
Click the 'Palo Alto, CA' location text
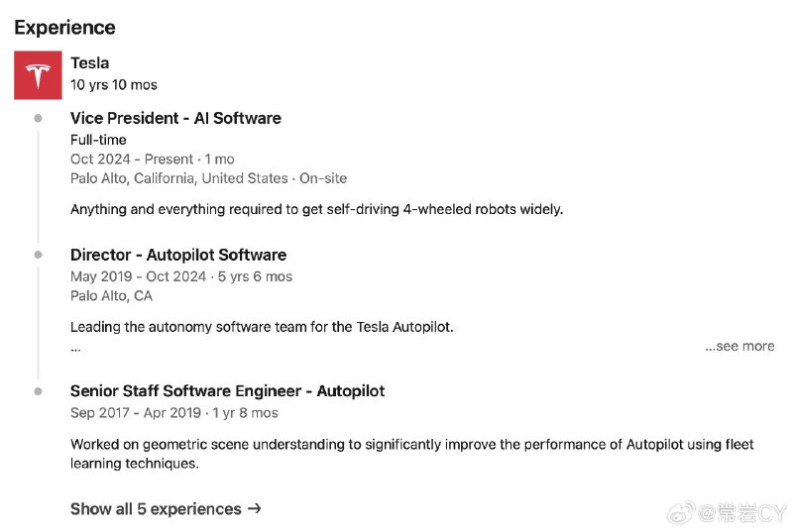111,296
